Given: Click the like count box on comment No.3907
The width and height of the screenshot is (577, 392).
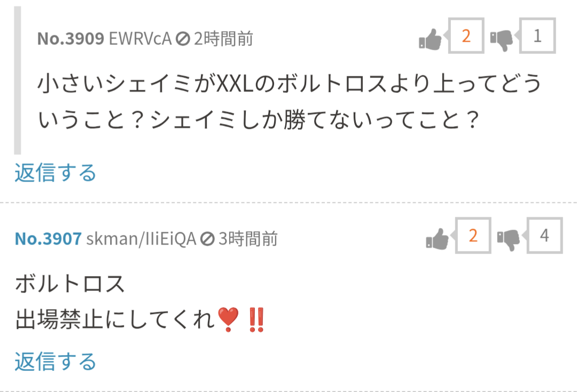Looking at the screenshot, I should click(x=473, y=236).
